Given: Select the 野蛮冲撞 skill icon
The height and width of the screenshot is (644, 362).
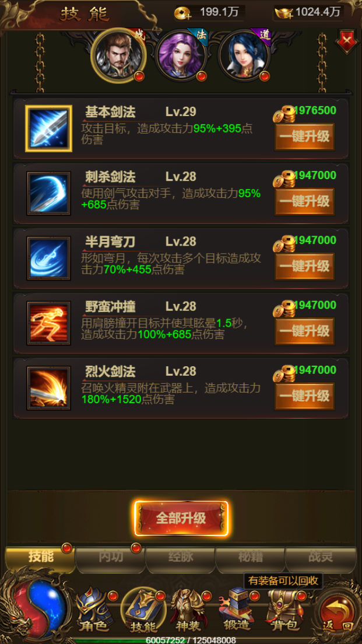Looking at the screenshot, I should pyautogui.click(x=48, y=323).
